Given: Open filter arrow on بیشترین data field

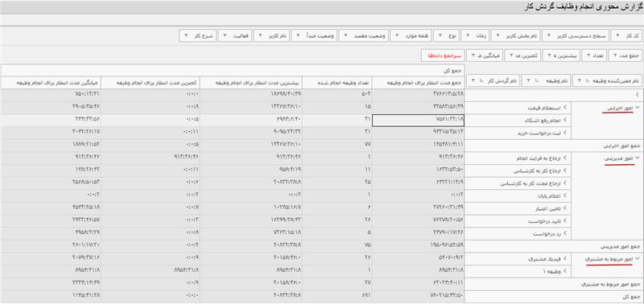Looking at the screenshot, I should point(549,55).
